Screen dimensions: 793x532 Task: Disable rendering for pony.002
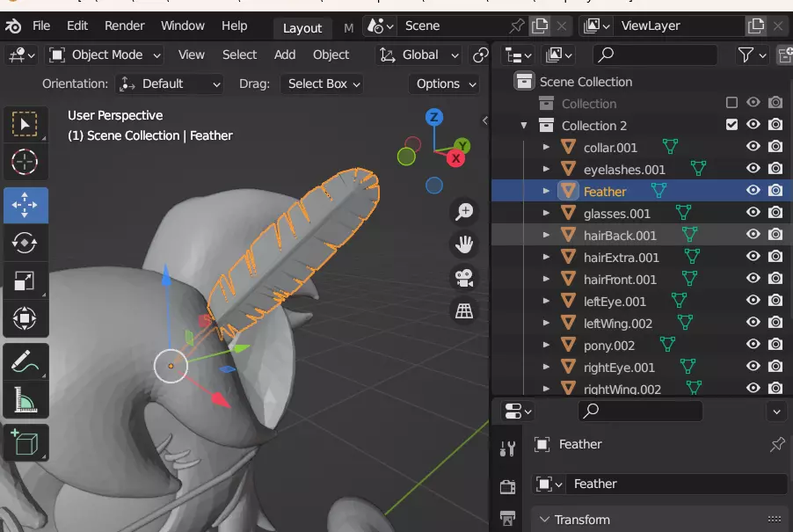point(775,345)
